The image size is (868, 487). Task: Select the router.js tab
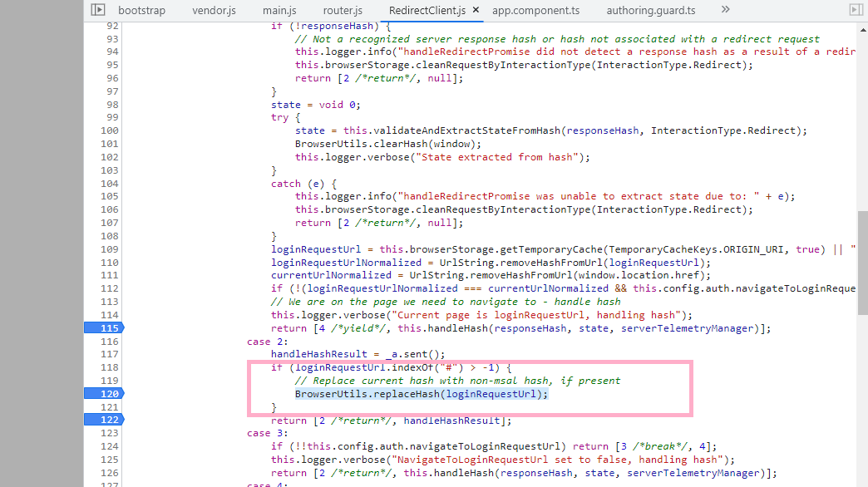(x=343, y=11)
